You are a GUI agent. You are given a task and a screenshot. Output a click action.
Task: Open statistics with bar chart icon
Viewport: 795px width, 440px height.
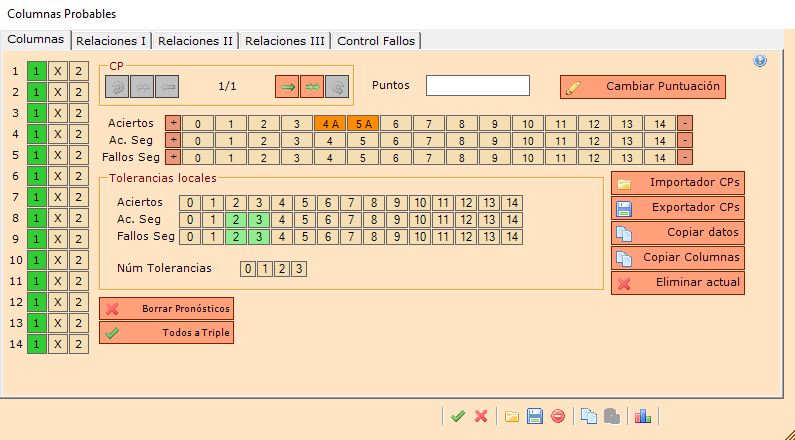point(642,416)
